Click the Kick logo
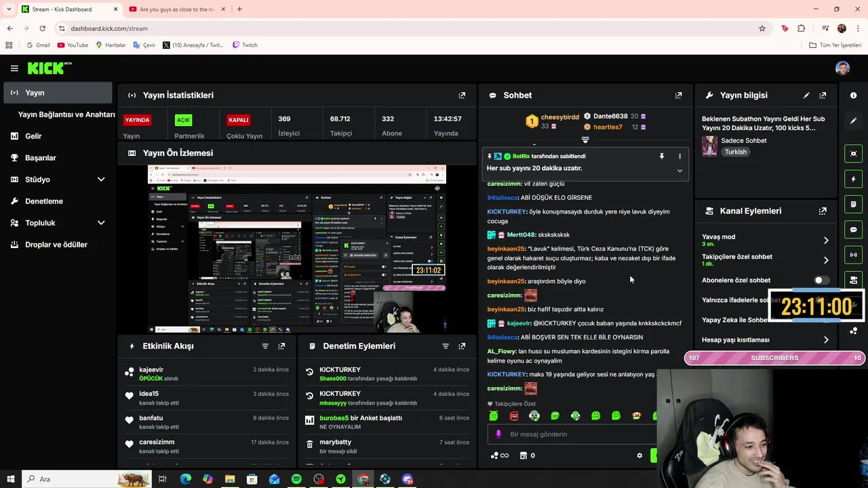 (49, 68)
